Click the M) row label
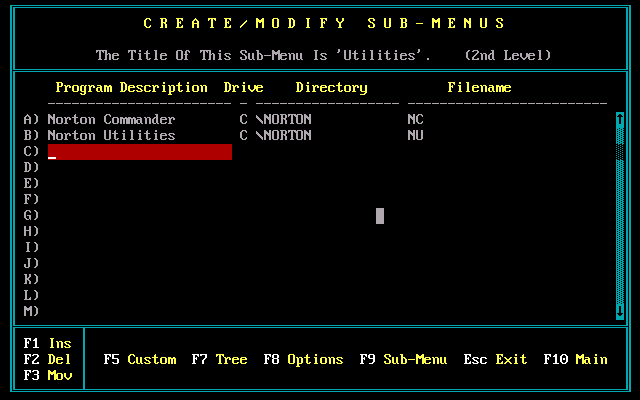640x400 pixels. [31, 311]
